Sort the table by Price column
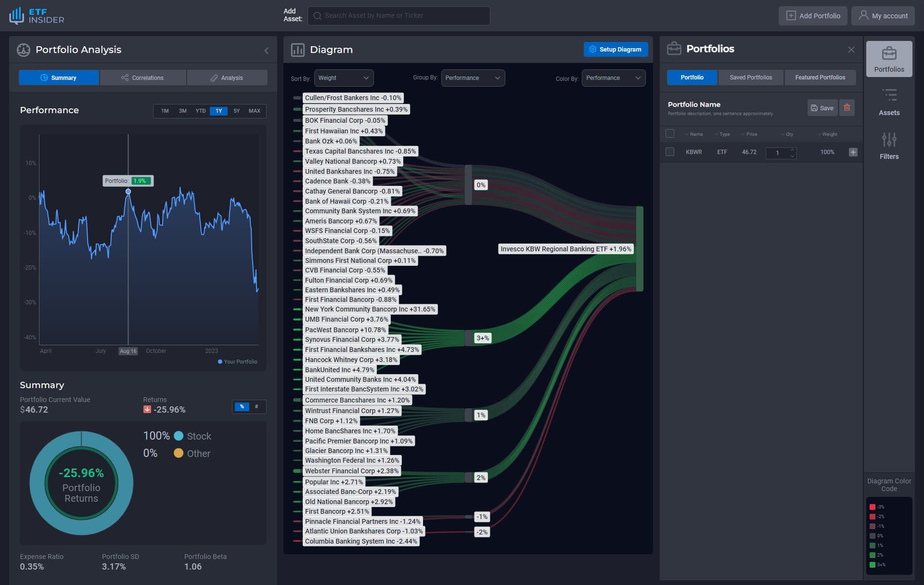Viewport: 924px width, 585px height. click(x=749, y=134)
